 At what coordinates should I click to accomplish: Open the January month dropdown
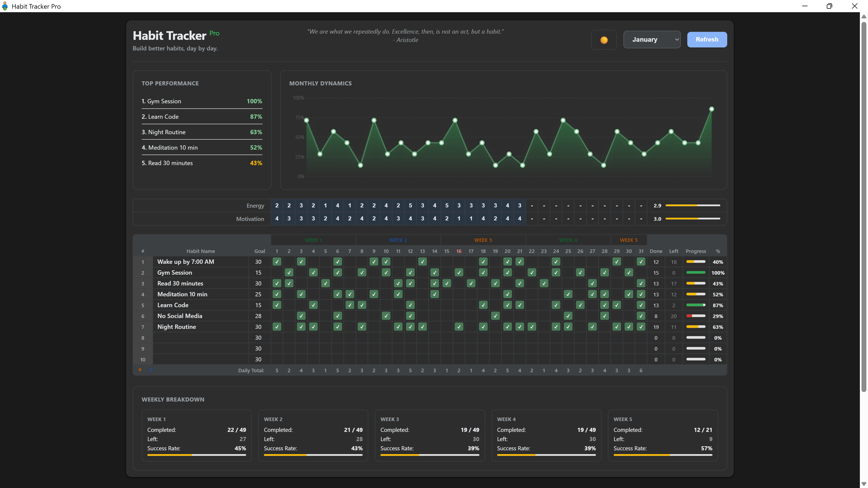652,40
